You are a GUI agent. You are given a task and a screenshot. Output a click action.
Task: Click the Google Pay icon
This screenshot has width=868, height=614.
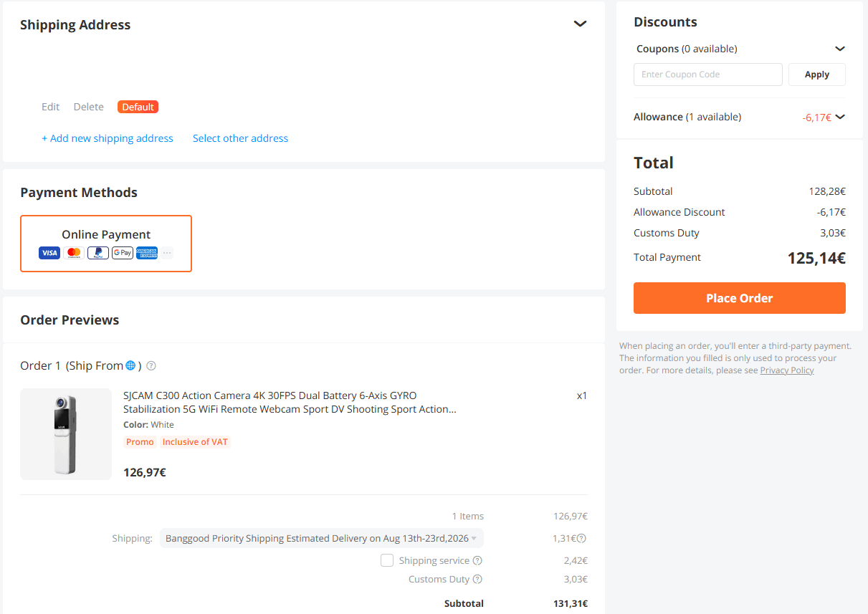tap(123, 253)
